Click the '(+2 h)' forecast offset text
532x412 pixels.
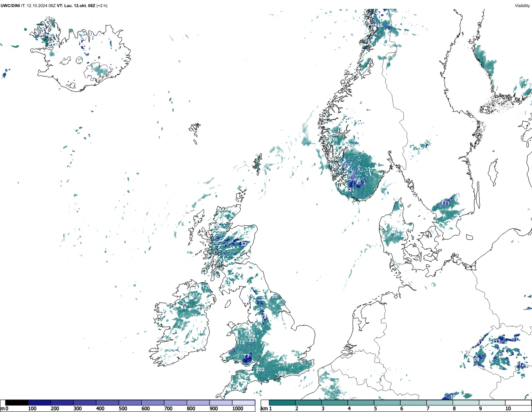(102, 6)
